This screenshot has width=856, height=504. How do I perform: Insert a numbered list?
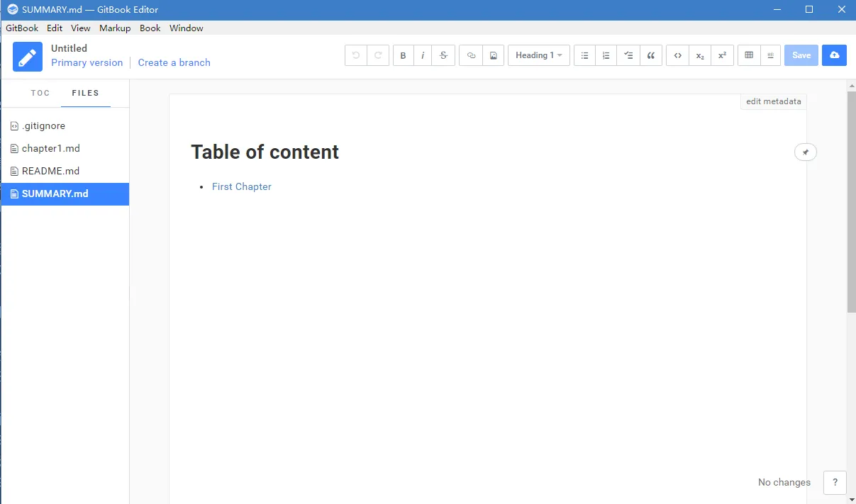tap(606, 55)
